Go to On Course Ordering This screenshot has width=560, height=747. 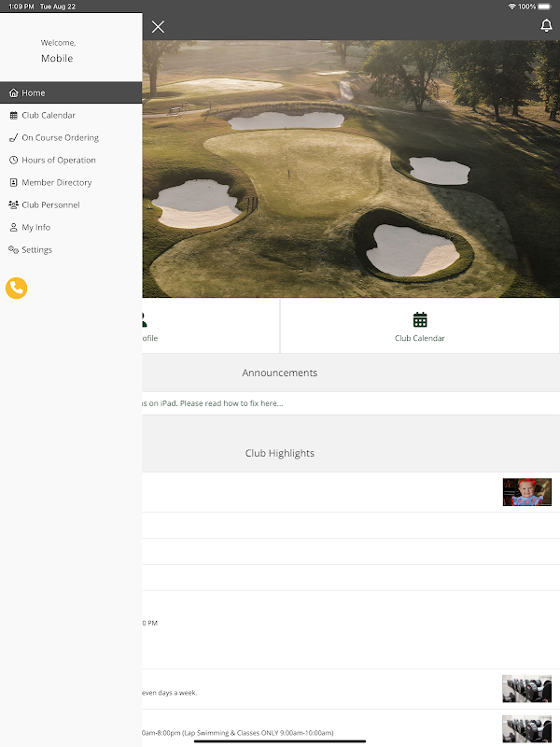coord(71,137)
